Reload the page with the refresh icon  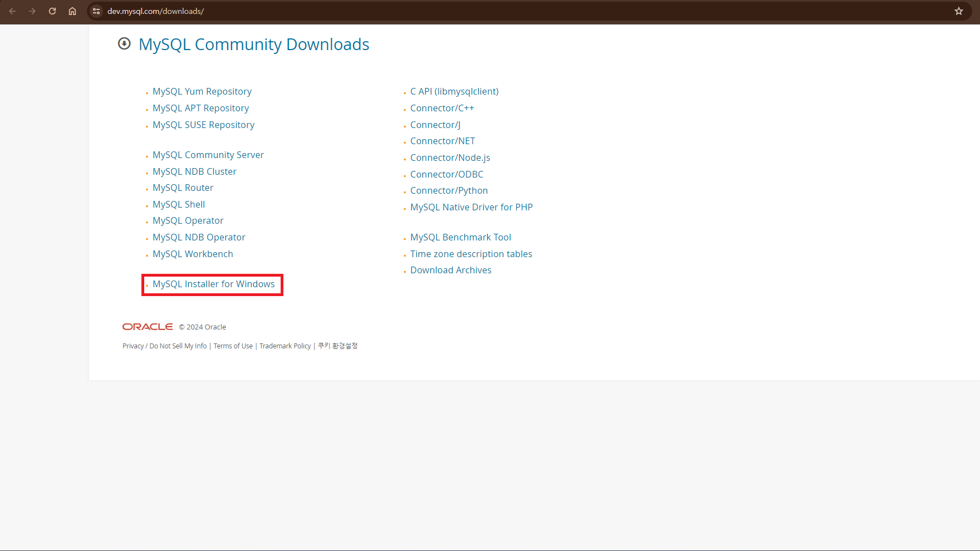[52, 11]
